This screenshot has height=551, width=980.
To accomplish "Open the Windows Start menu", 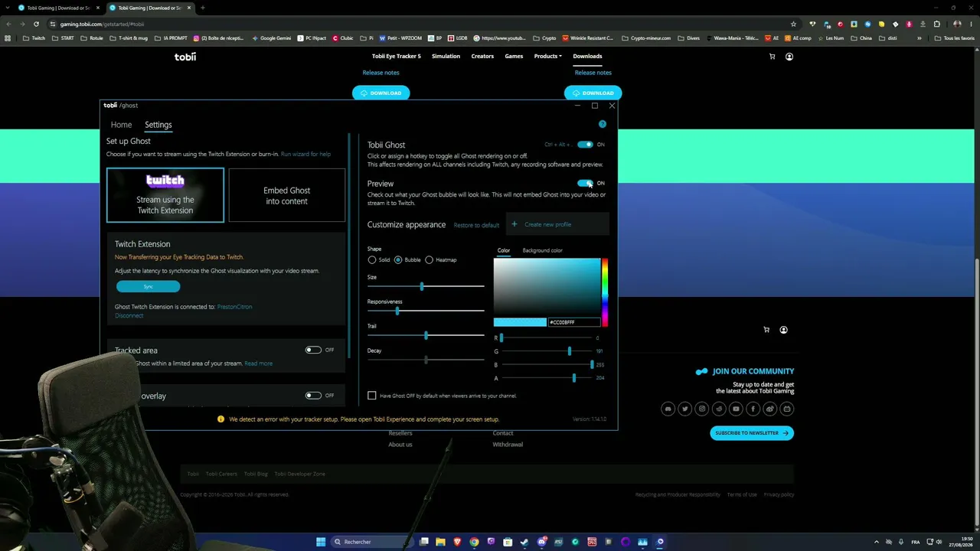I will click(321, 542).
